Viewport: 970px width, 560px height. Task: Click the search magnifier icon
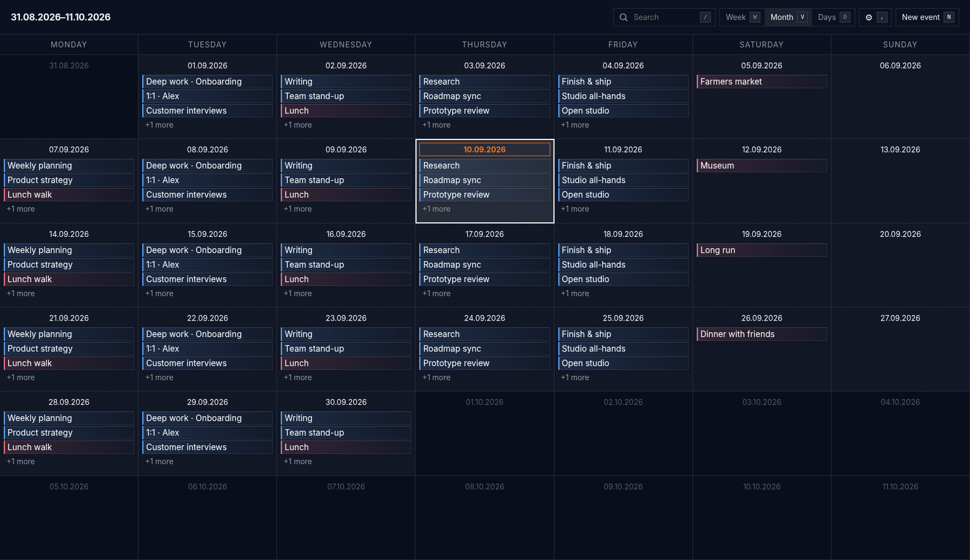[623, 17]
